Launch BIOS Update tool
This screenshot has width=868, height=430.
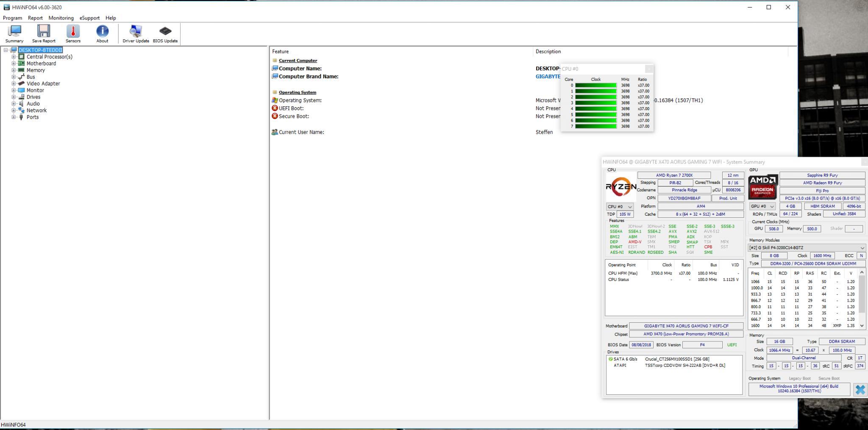(165, 34)
